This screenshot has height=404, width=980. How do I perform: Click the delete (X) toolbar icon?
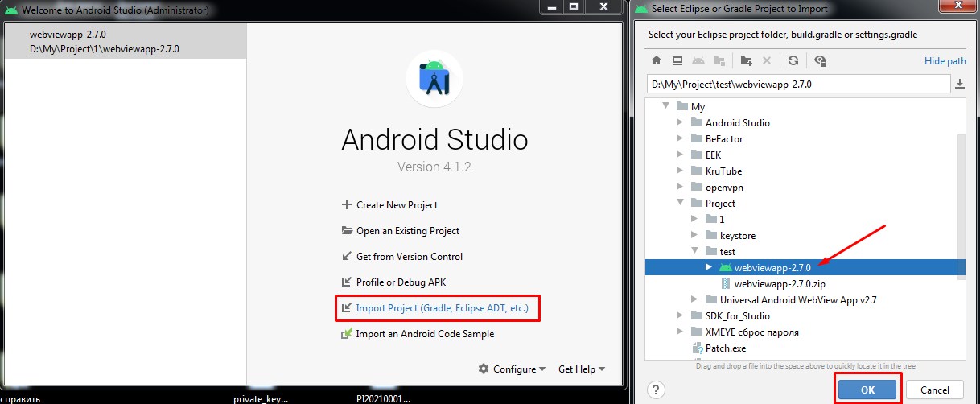click(767, 60)
